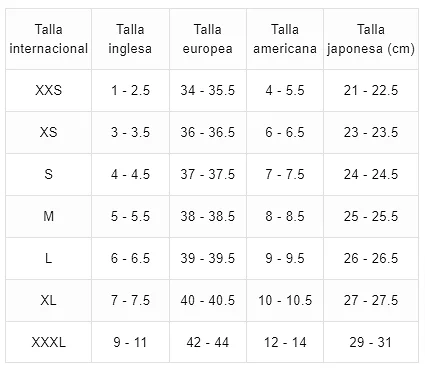
Task: Click the Talla japonesa (cm) header
Action: [371, 39]
